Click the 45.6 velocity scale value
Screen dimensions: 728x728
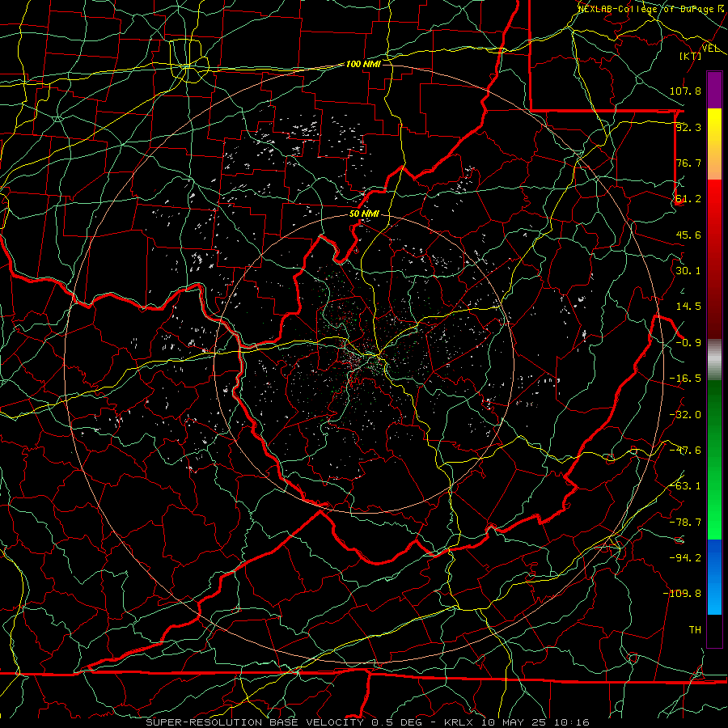(x=688, y=235)
